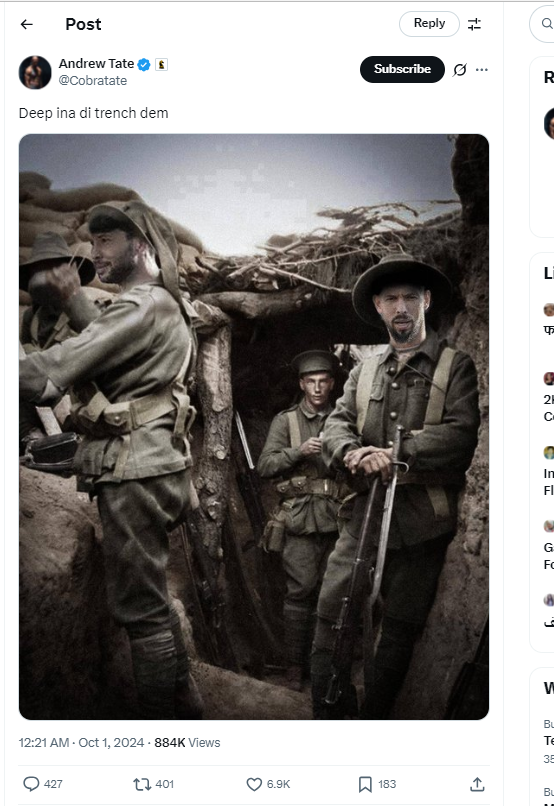
Task: Bookmark this post
Action: pyautogui.click(x=365, y=784)
